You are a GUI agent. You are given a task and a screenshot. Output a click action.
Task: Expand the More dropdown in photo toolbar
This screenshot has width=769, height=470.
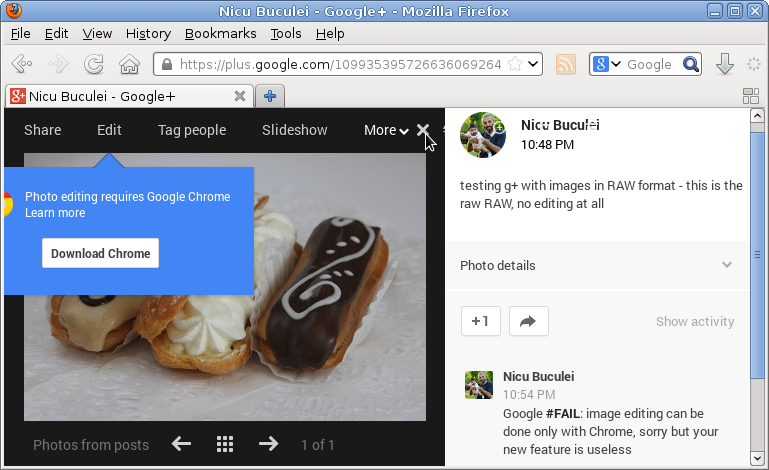point(386,130)
